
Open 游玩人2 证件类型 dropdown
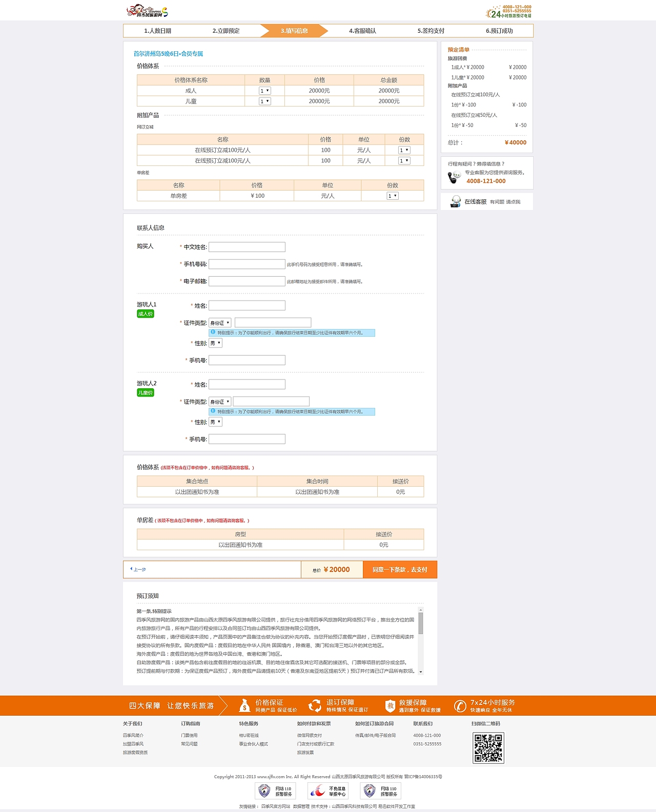[220, 402]
